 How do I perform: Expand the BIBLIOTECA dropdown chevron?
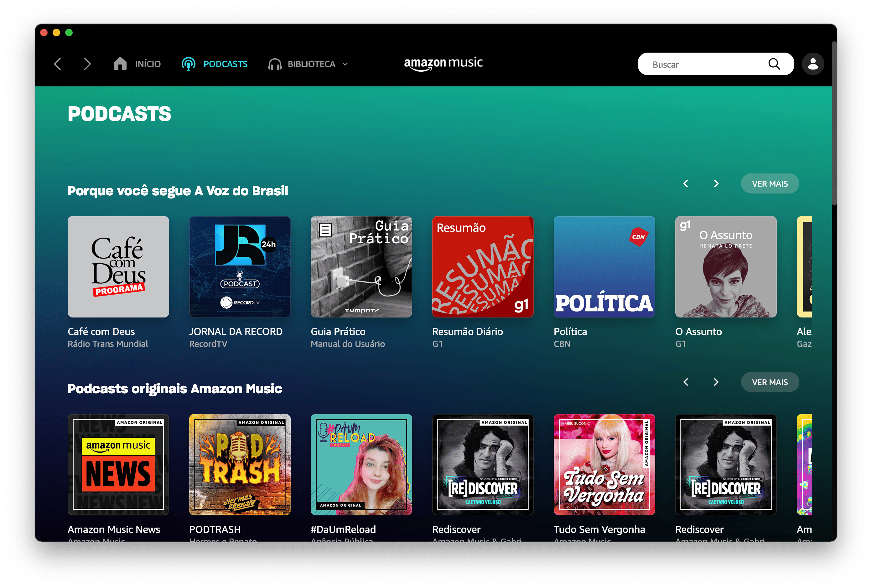(x=345, y=64)
